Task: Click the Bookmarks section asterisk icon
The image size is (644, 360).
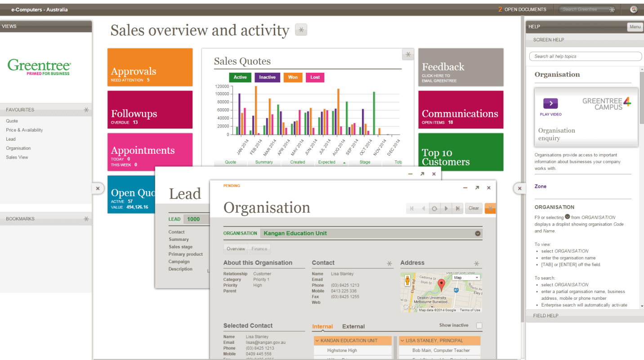Action: pos(86,219)
